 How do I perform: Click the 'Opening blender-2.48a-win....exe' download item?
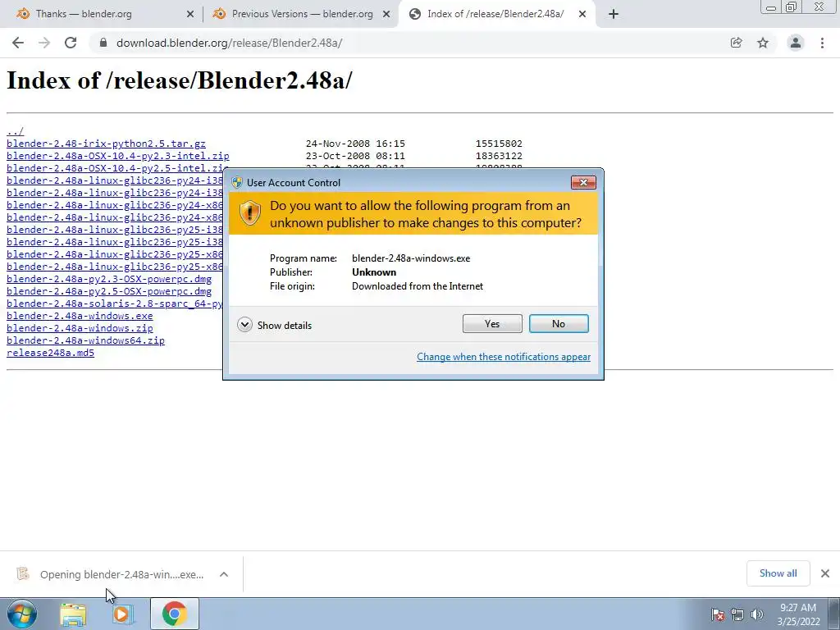click(x=121, y=574)
